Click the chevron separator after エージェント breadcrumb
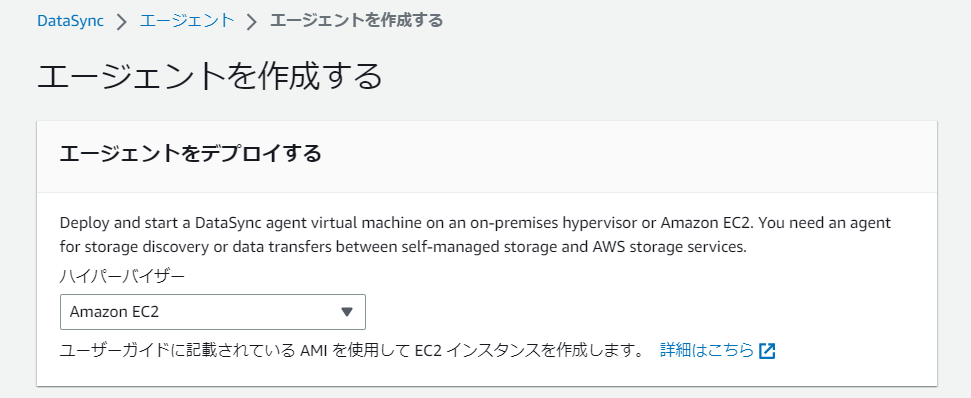Screen dimensions: 971x398 tap(251, 22)
